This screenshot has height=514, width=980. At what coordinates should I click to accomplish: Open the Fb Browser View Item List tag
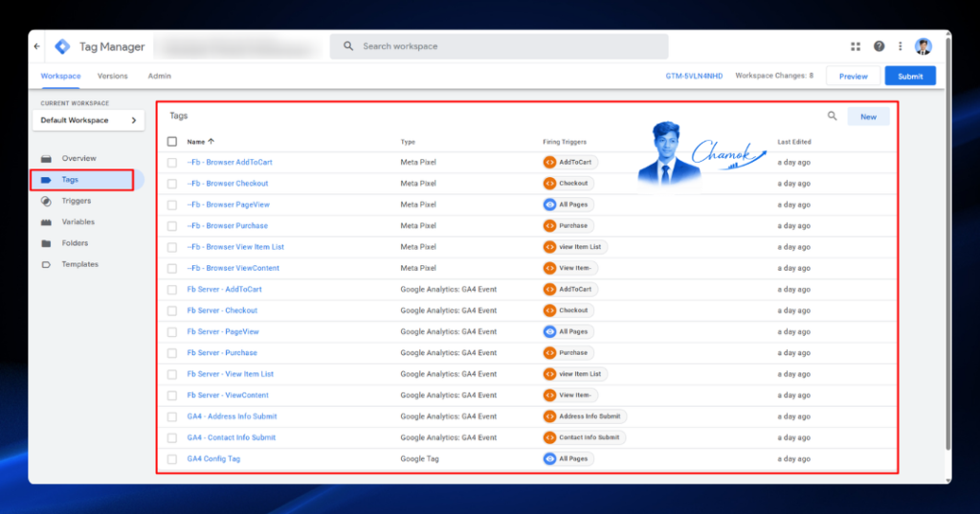click(x=235, y=247)
